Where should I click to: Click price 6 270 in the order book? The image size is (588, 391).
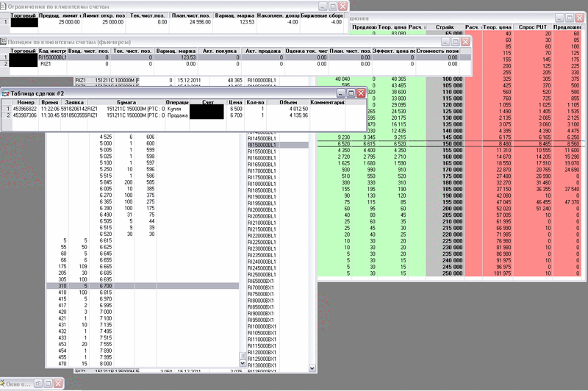coord(106,195)
